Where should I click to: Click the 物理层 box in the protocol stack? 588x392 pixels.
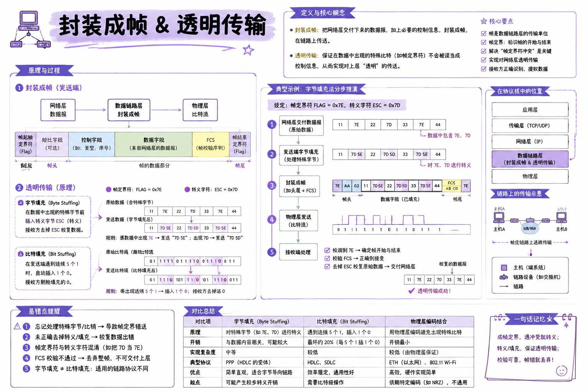pos(530,176)
